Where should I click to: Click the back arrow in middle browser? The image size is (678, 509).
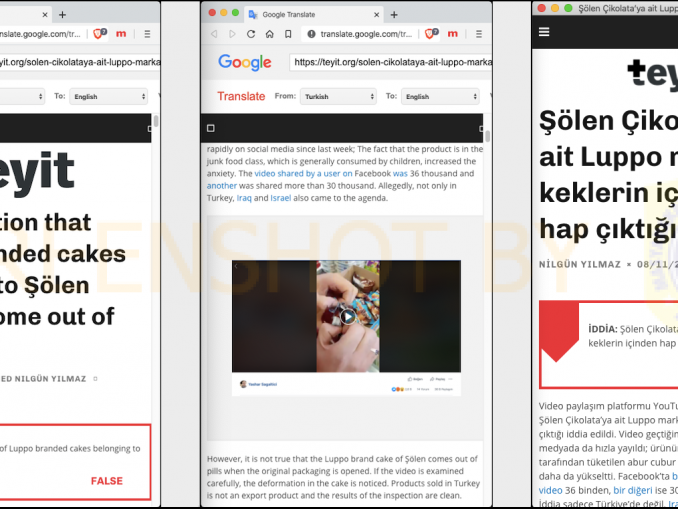tap(214, 34)
